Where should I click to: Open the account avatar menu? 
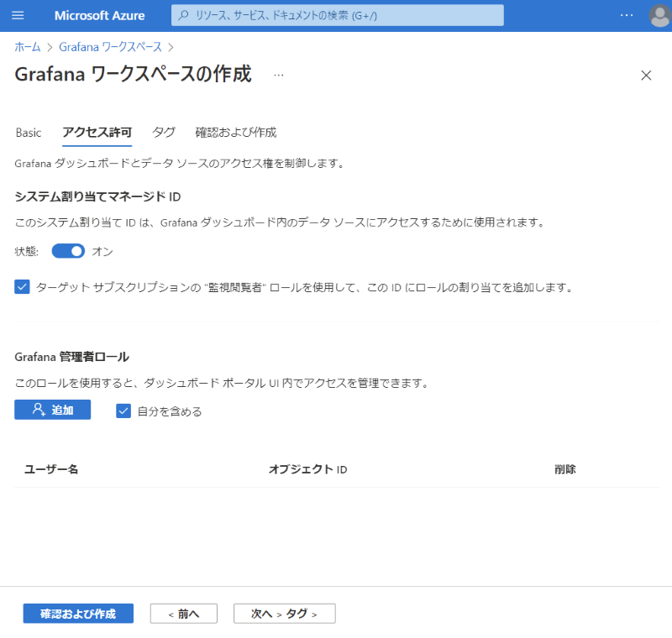click(x=660, y=16)
